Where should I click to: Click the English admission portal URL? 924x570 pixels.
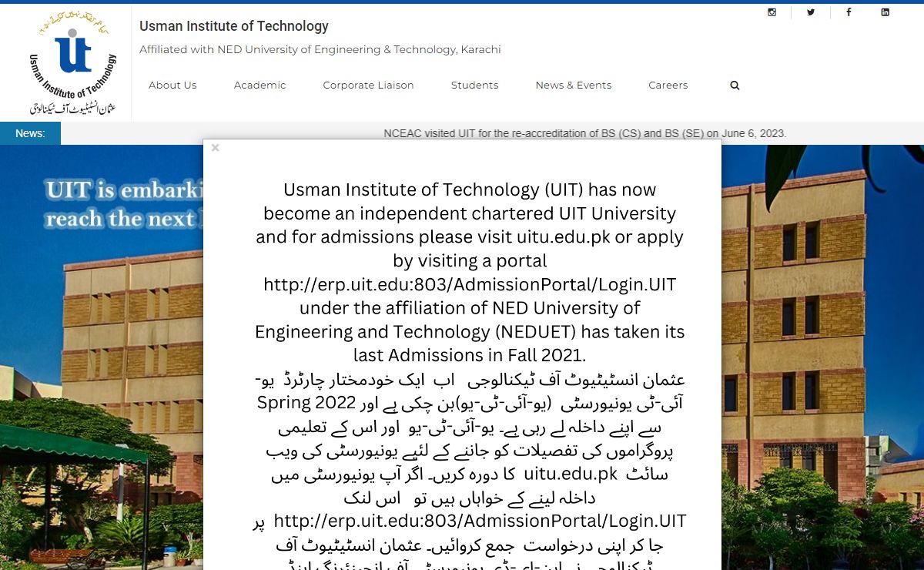[x=470, y=285]
